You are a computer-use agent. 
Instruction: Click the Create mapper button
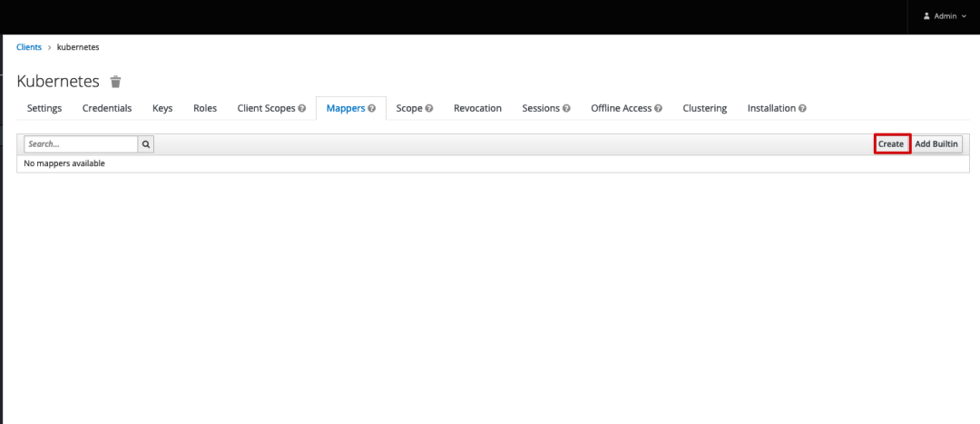(x=891, y=143)
